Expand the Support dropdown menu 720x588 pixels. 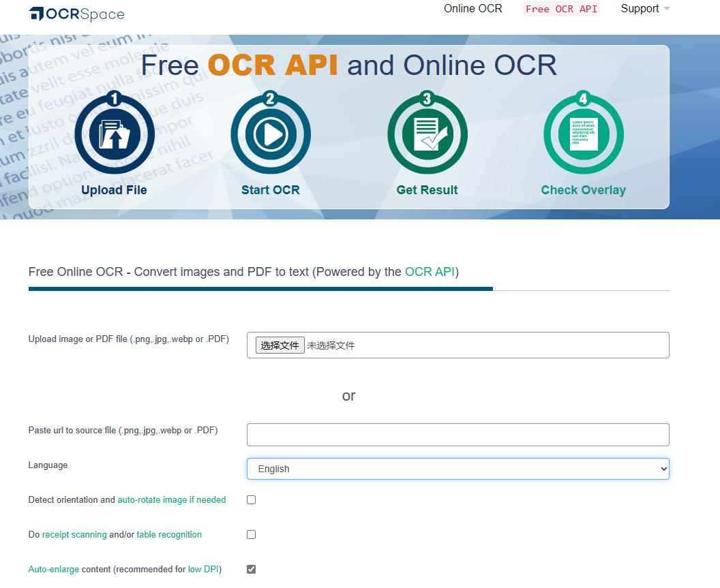pos(645,9)
